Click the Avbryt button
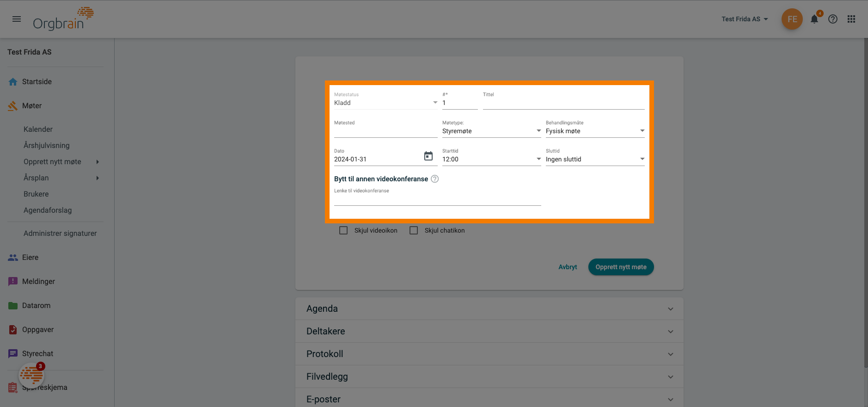The height and width of the screenshot is (407, 868). click(x=568, y=267)
